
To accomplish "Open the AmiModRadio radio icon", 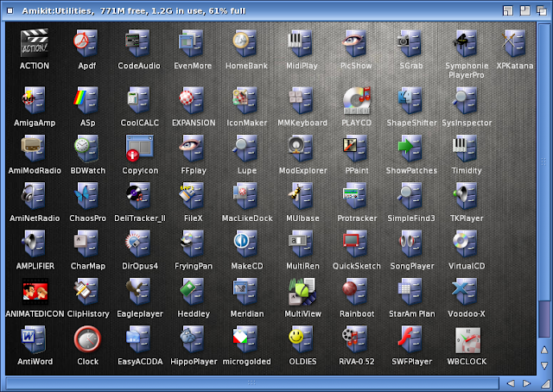I will pos(35,148).
